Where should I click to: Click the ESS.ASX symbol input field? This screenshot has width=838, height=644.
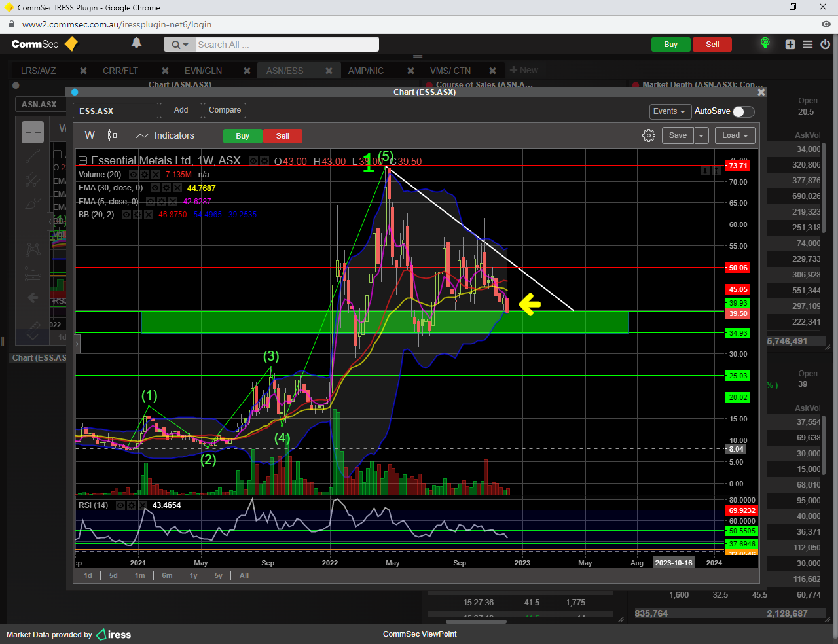pos(115,111)
